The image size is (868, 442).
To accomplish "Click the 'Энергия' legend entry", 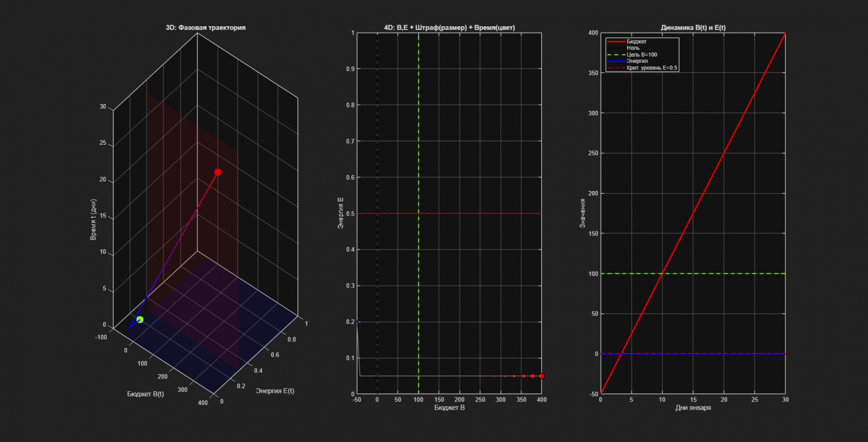I will tap(637, 61).
